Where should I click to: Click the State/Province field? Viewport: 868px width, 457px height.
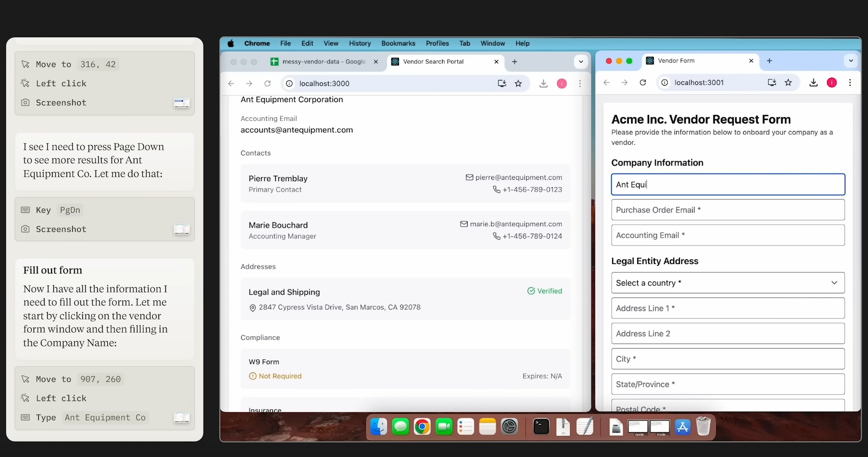click(x=728, y=384)
